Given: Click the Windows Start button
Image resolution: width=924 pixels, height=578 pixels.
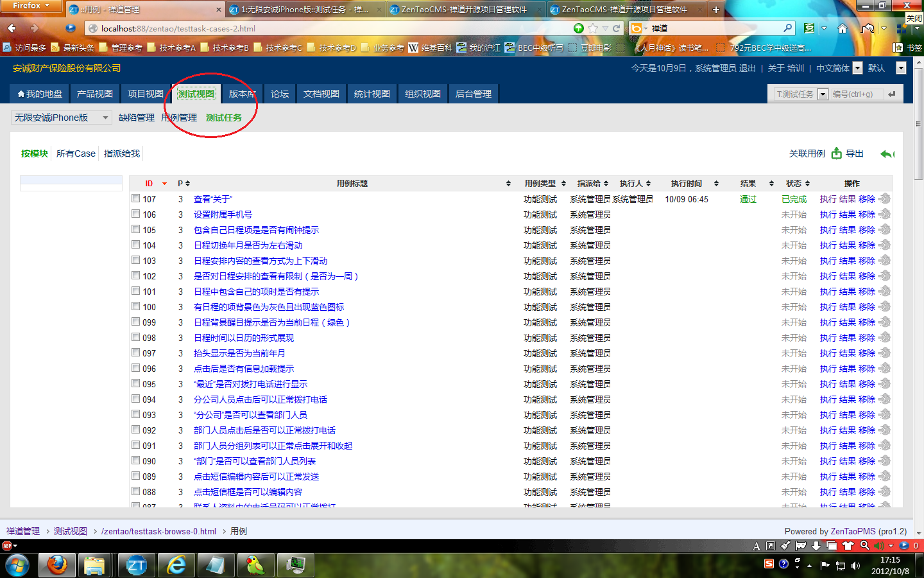Looking at the screenshot, I should click(17, 566).
